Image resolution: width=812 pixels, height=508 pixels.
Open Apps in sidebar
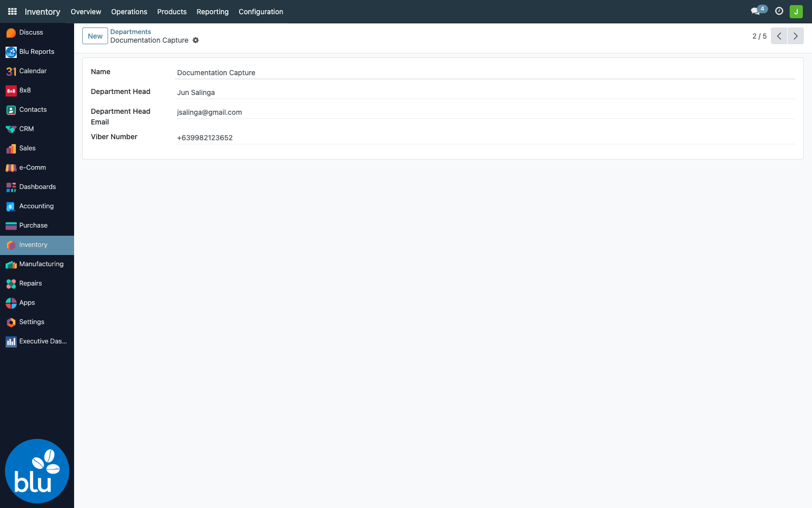(x=37, y=303)
